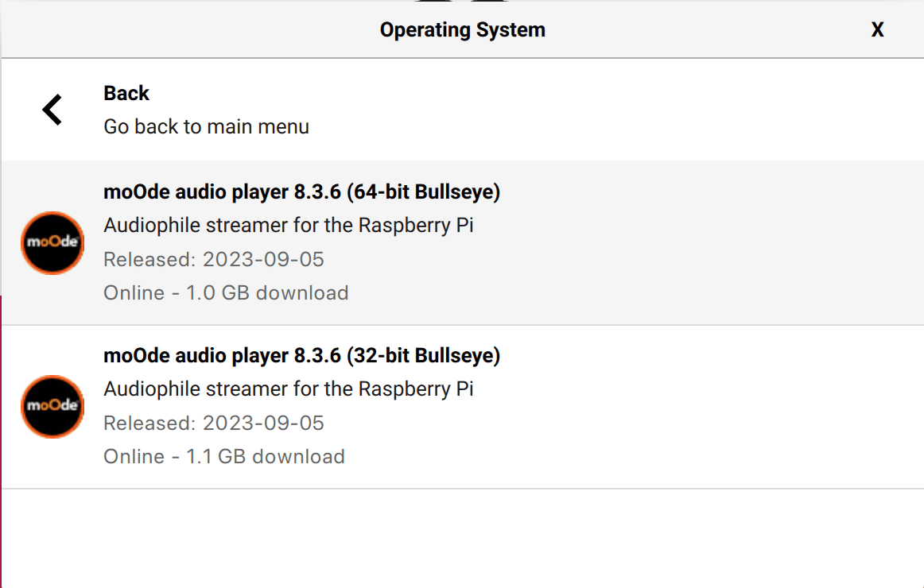Screen dimensions: 924x588
Task: Click blank space right of the 64-bit row
Action: tap(707, 242)
